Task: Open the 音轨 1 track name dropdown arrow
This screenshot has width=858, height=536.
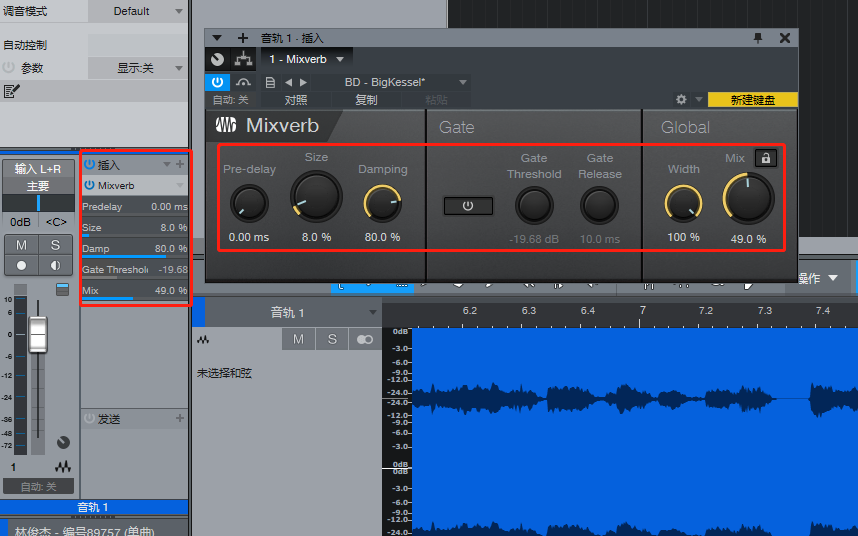Action: point(373,312)
